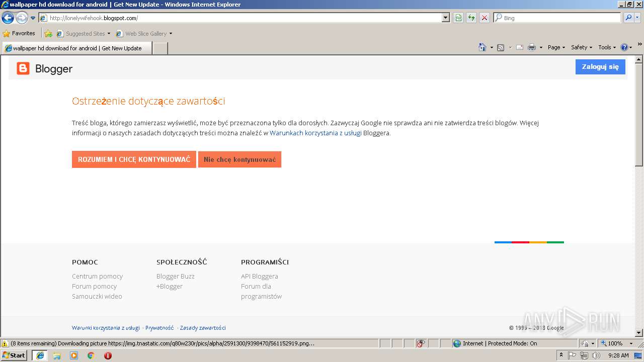
Task: Click the privacy report blocked icon
Action: (x=421, y=343)
